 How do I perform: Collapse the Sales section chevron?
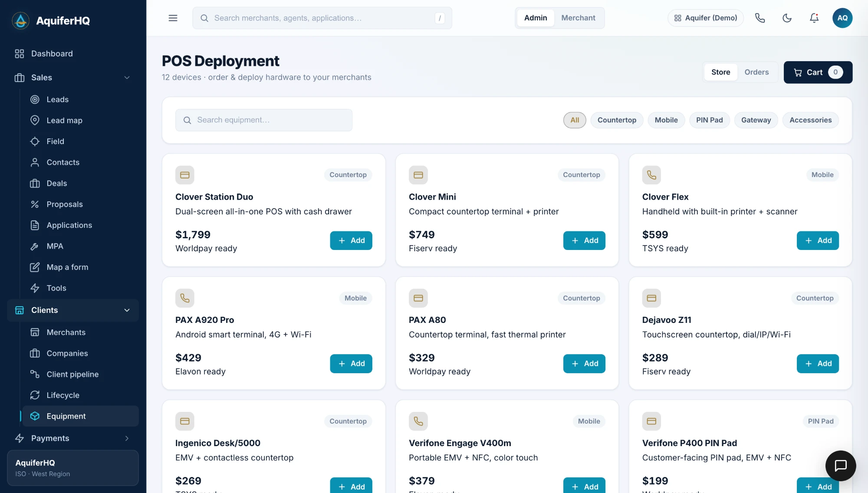coord(127,77)
